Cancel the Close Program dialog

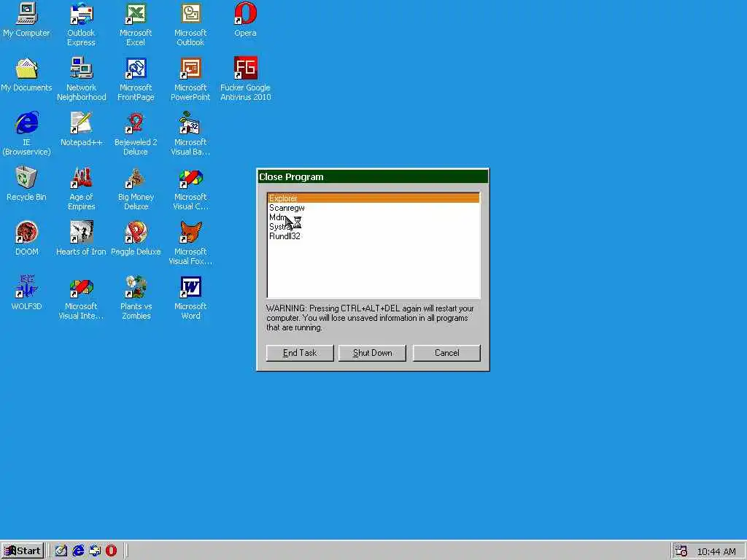(x=446, y=353)
